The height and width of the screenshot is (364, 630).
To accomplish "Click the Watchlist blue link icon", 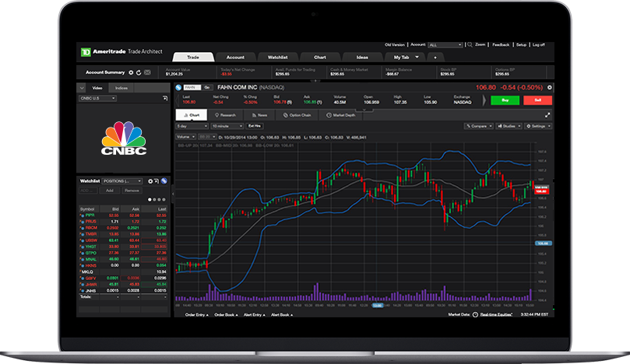I will tap(164, 181).
